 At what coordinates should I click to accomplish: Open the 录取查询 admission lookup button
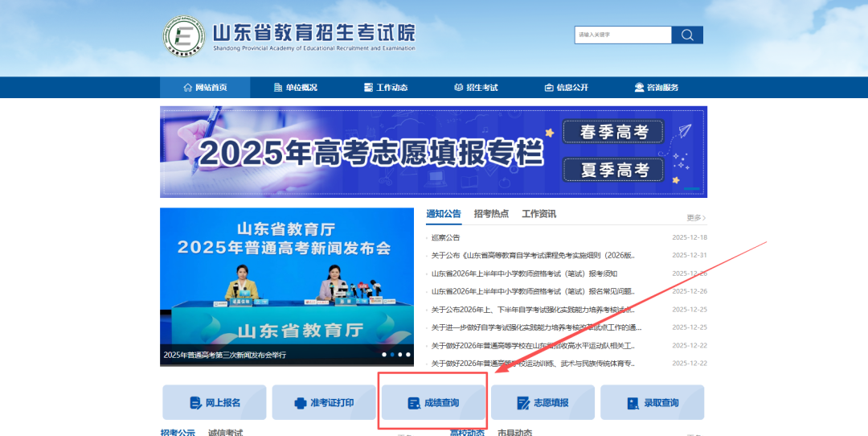click(652, 402)
